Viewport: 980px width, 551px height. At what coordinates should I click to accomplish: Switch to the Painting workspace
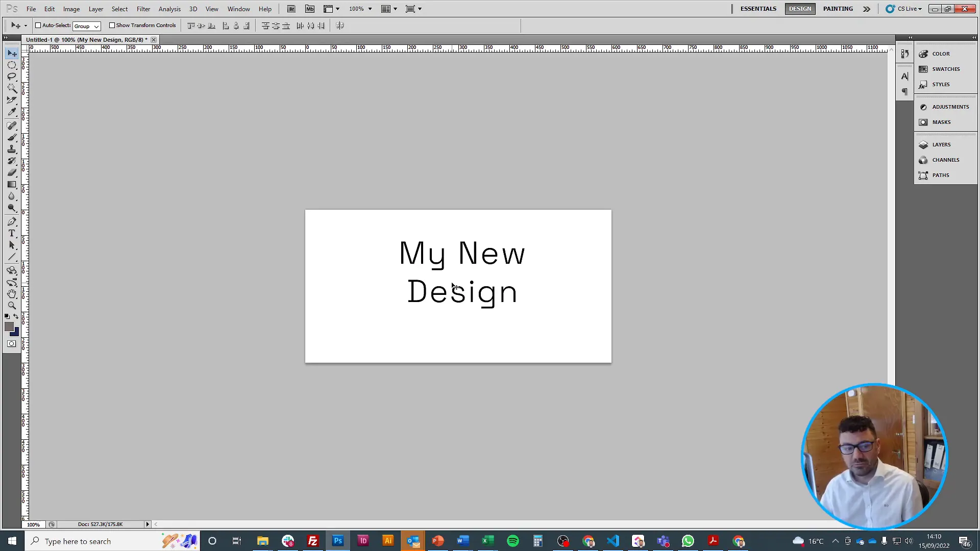838,9
